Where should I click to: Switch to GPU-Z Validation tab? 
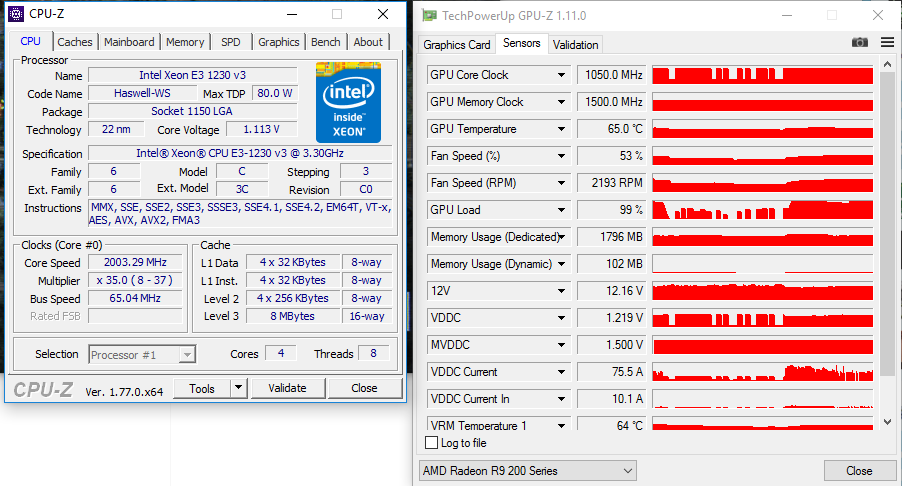pos(575,44)
